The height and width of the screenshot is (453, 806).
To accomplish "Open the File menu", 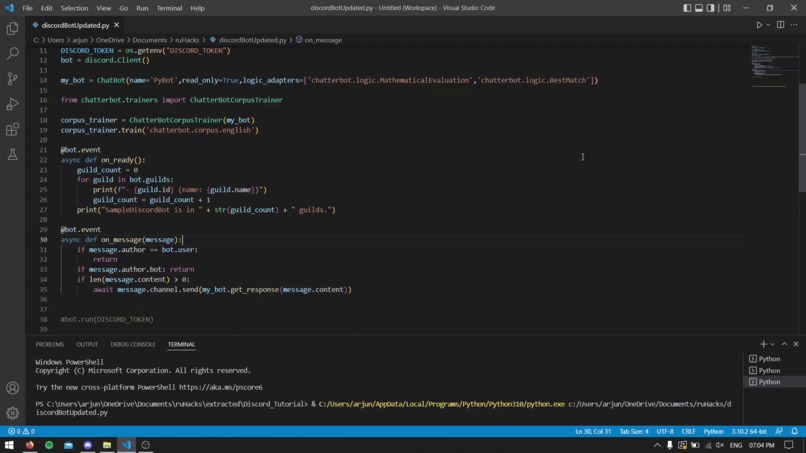I will 27,8.
